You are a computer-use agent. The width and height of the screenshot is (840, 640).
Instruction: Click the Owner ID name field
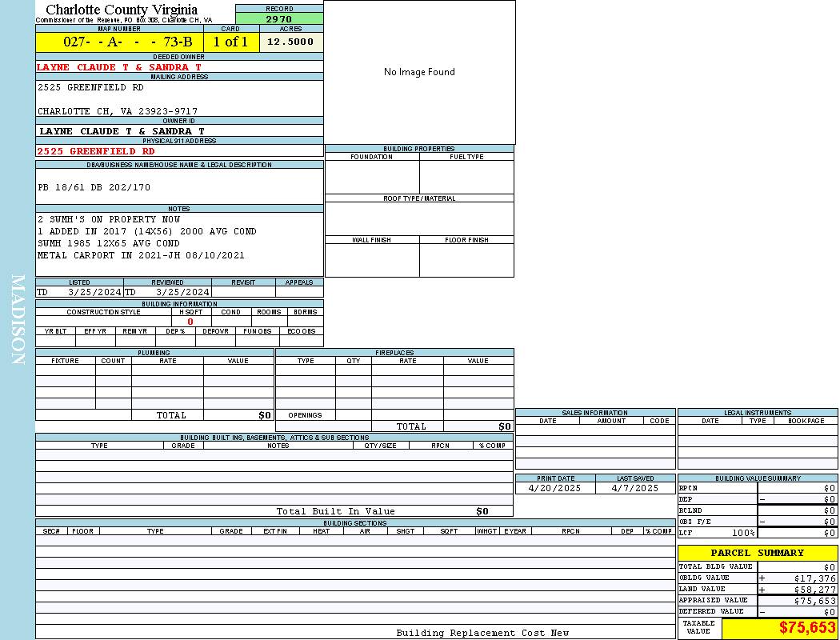pos(122,131)
